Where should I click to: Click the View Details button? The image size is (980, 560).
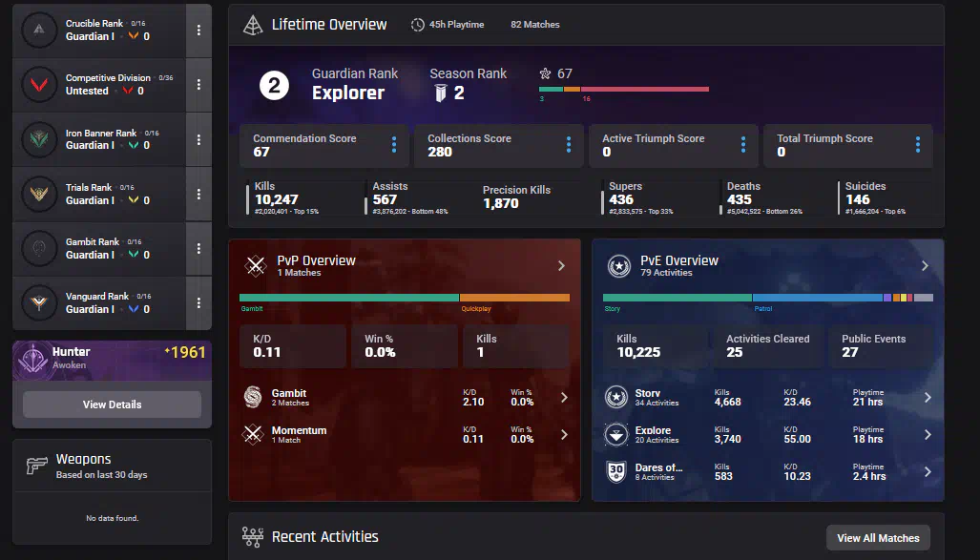[x=112, y=404]
